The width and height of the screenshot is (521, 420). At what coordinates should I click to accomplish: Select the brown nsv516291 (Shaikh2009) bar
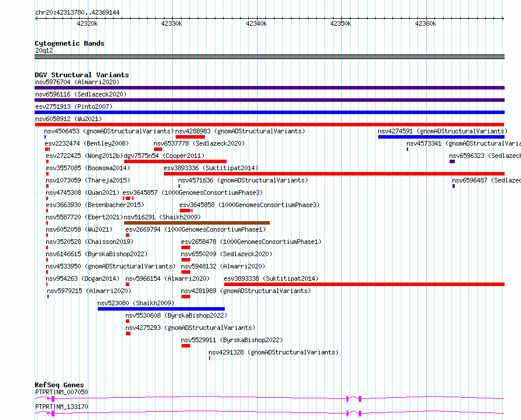tap(197, 223)
